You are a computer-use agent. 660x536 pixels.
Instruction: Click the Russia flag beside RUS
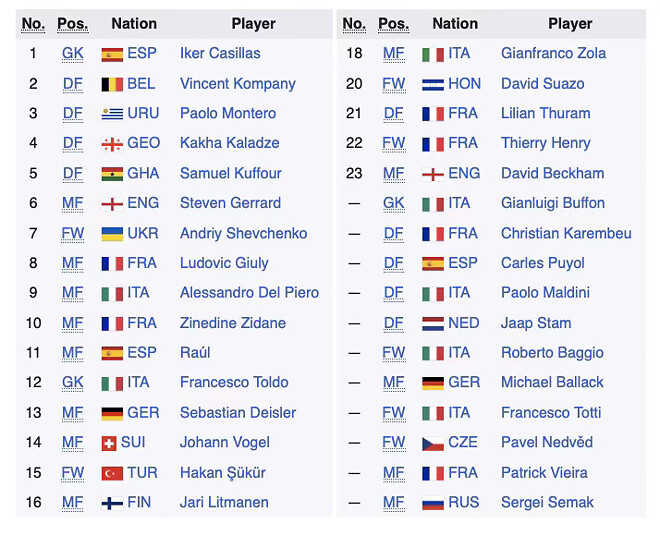coord(433,503)
